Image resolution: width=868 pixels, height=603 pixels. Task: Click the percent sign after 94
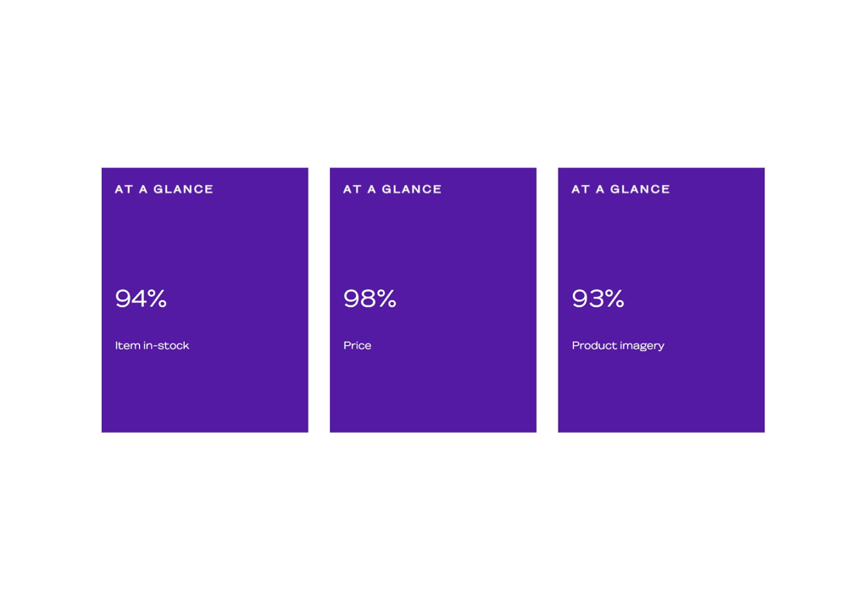coord(157,299)
